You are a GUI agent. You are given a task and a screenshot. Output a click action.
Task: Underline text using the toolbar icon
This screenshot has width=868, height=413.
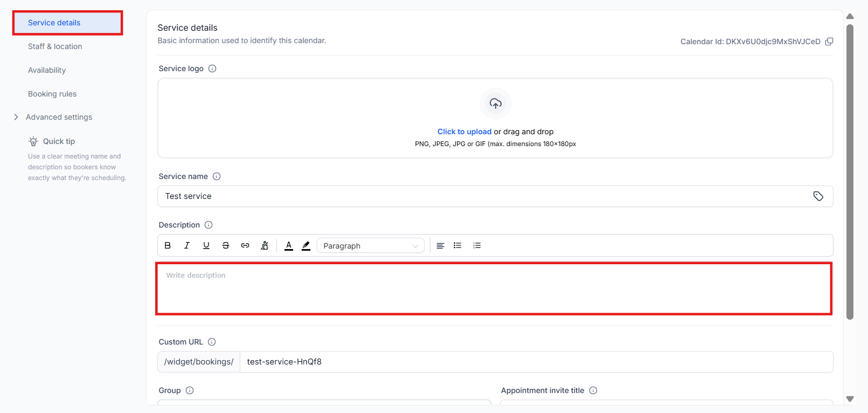click(206, 245)
